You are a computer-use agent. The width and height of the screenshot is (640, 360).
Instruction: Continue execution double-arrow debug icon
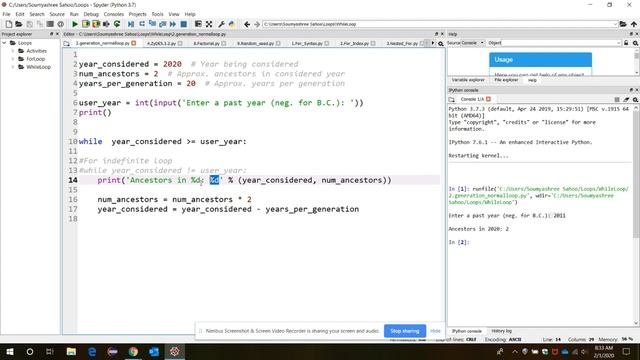tap(173, 24)
